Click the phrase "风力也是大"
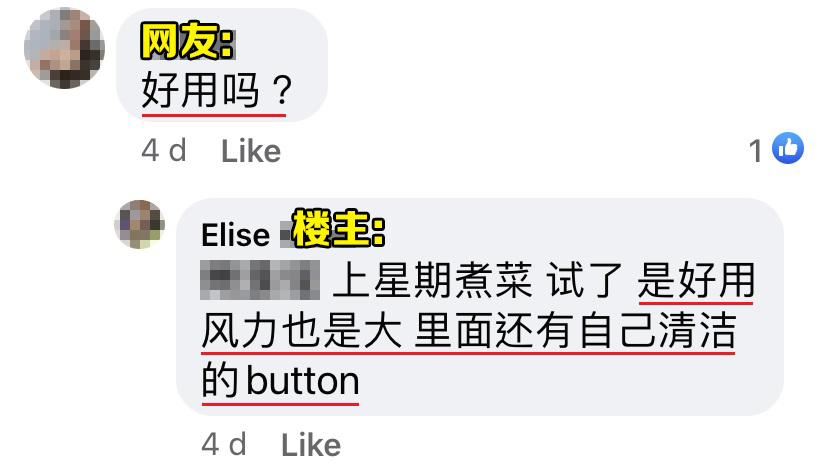Screen dimensions: 828x465 click(302, 331)
